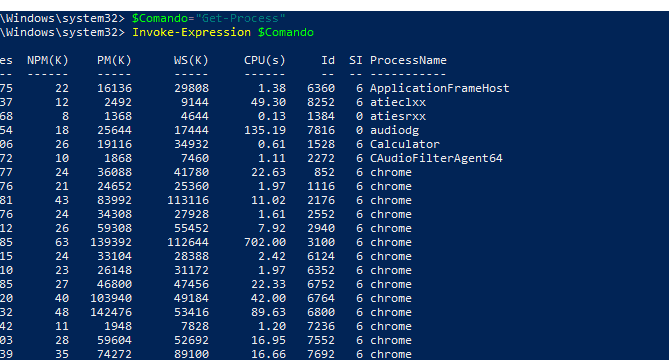Click the Id value 6360
Viewport: 669px width, 360px height.
(x=321, y=88)
